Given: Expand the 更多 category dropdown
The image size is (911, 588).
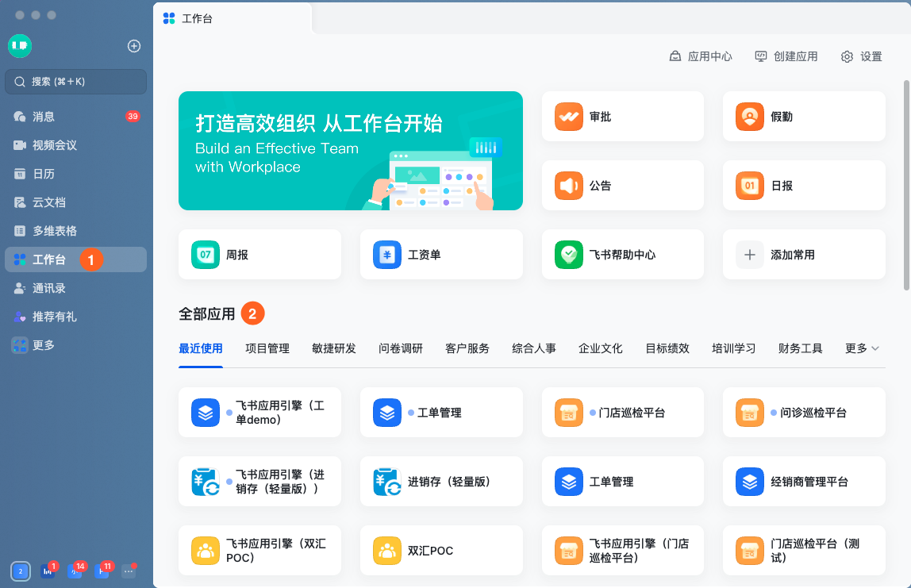Looking at the screenshot, I should coord(862,348).
